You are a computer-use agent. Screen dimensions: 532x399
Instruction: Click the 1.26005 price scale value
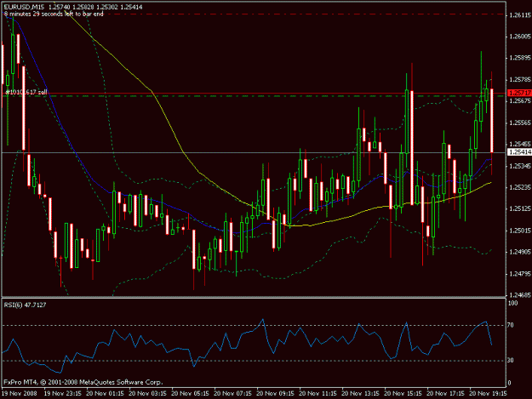tap(520, 37)
